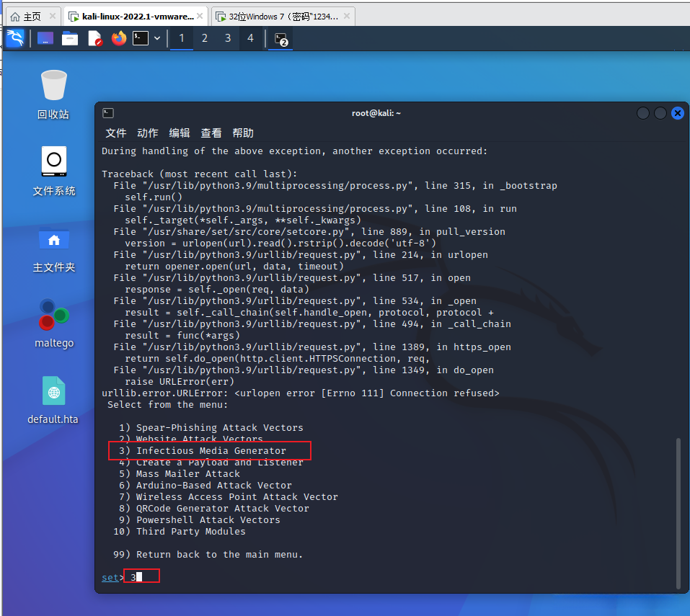
Task: Select the maltego desktop icon
Action: pos(53,324)
